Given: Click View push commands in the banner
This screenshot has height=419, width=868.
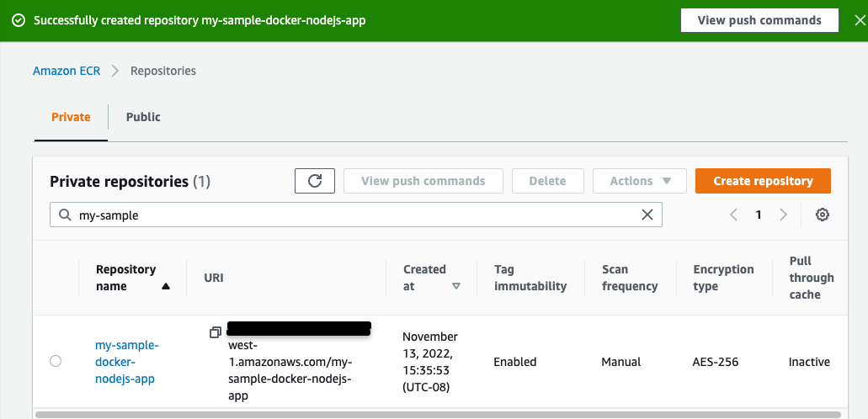Looking at the screenshot, I should [759, 20].
